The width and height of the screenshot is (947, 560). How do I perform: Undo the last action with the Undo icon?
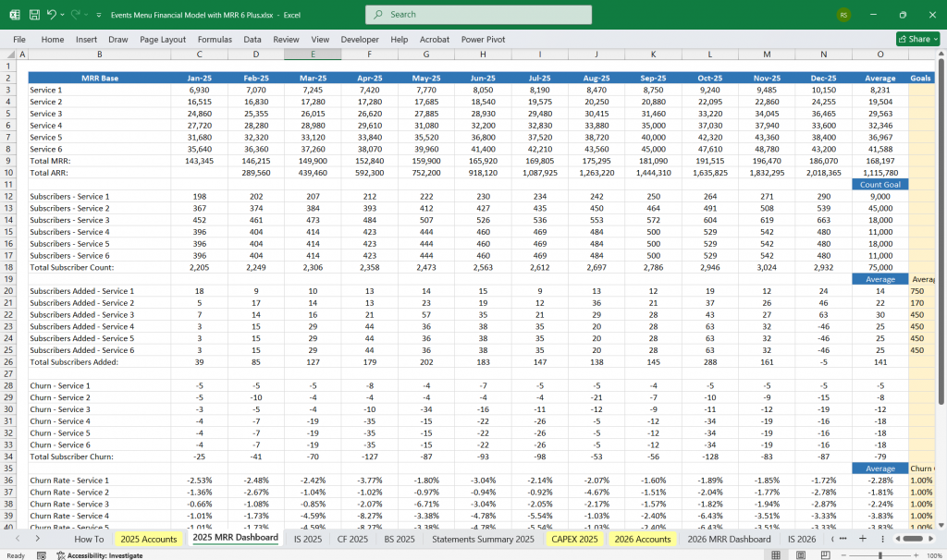[52, 13]
